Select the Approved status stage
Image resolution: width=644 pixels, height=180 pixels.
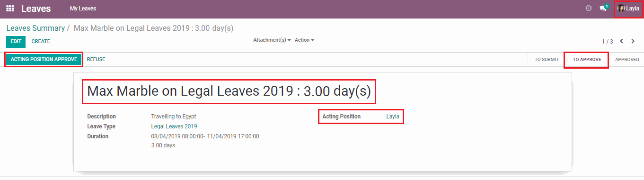point(627,60)
